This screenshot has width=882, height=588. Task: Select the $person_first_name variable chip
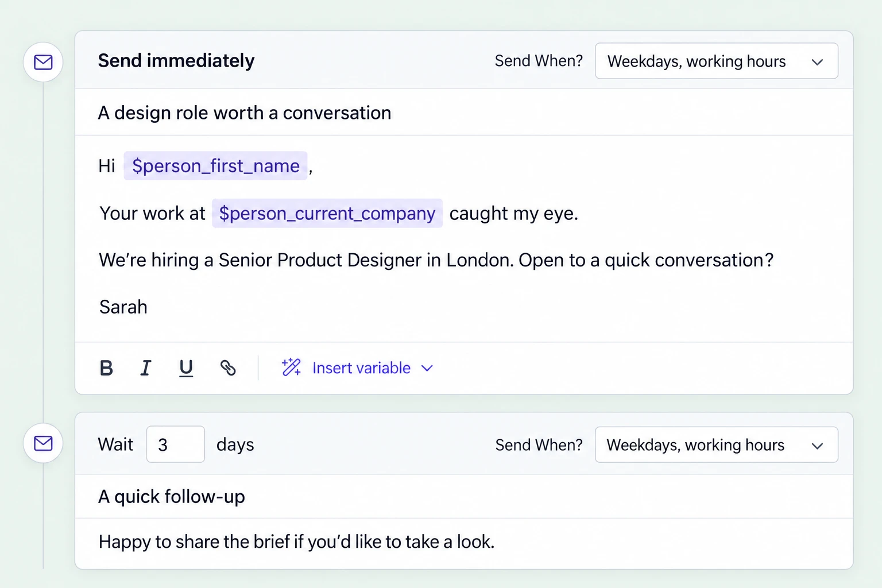216,166
